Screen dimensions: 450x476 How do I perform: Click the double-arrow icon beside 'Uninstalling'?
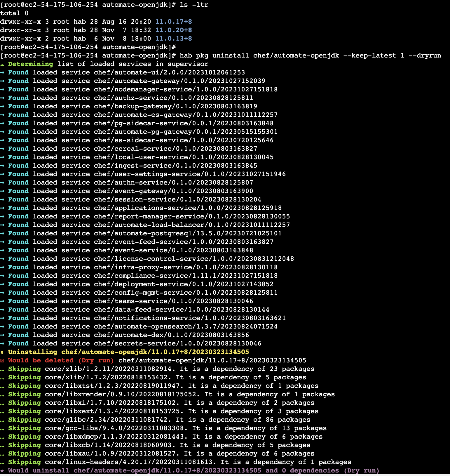[2, 352]
